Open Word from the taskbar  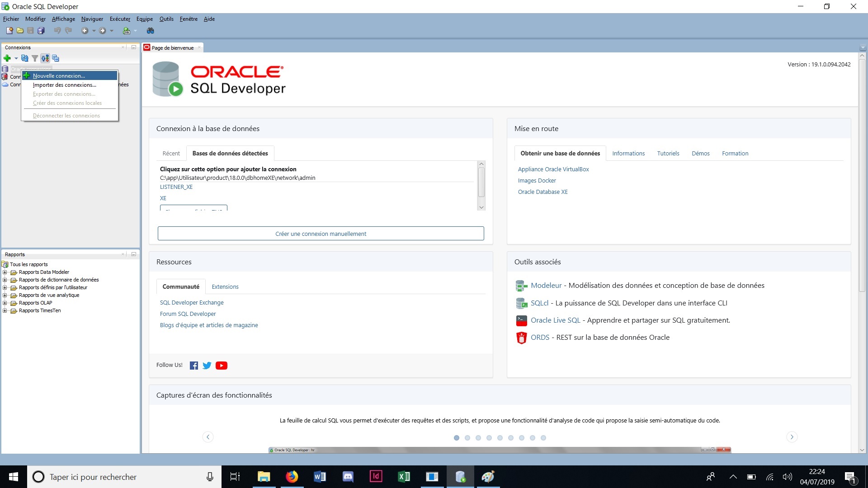click(x=320, y=477)
